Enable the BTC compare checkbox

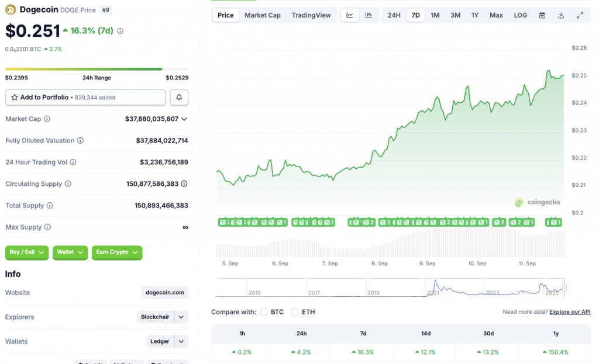click(264, 312)
